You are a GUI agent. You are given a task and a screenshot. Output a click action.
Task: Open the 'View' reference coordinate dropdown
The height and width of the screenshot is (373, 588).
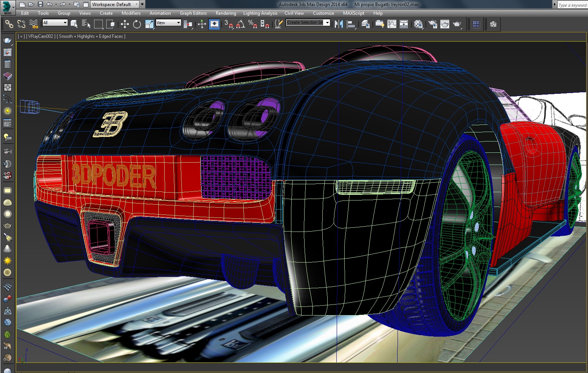169,23
